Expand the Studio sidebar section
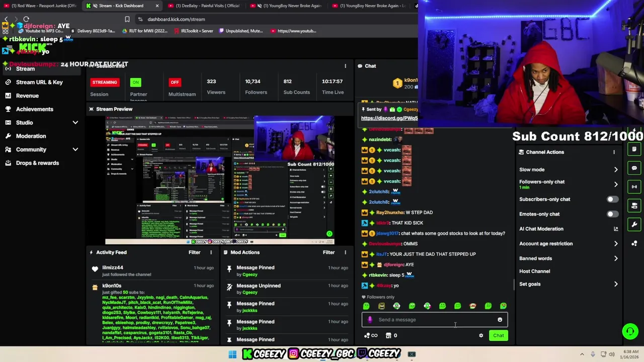Image resolution: width=644 pixels, height=362 pixels. click(x=75, y=123)
